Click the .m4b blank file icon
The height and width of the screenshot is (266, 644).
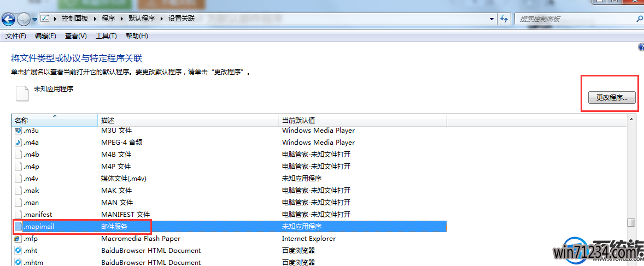[18, 155]
